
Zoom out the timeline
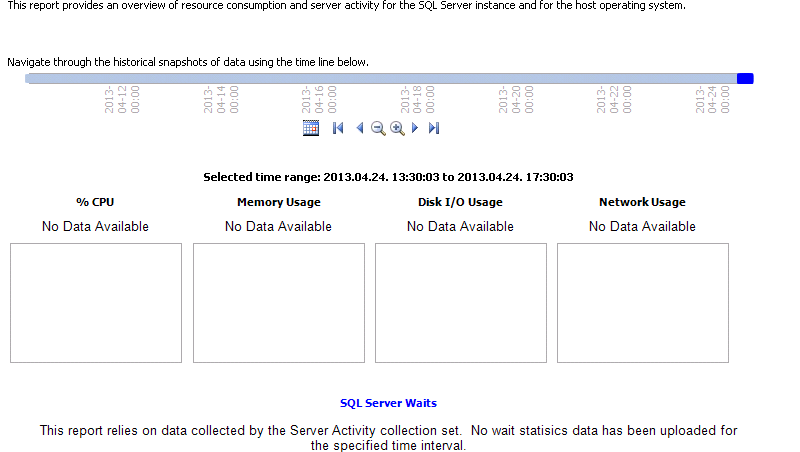pos(378,128)
